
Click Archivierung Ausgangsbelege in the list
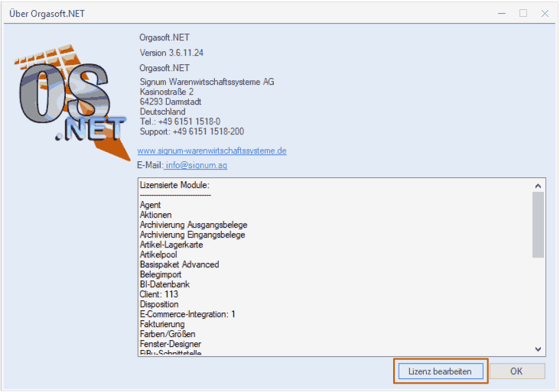click(194, 225)
